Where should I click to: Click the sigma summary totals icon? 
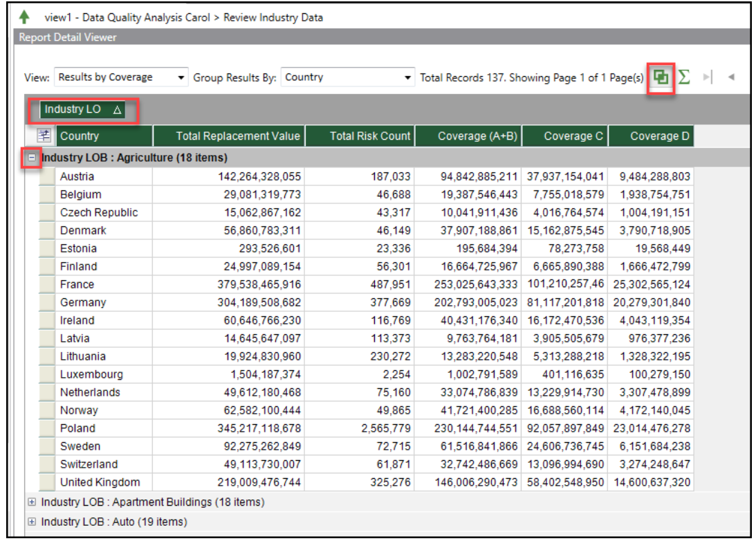tap(684, 77)
